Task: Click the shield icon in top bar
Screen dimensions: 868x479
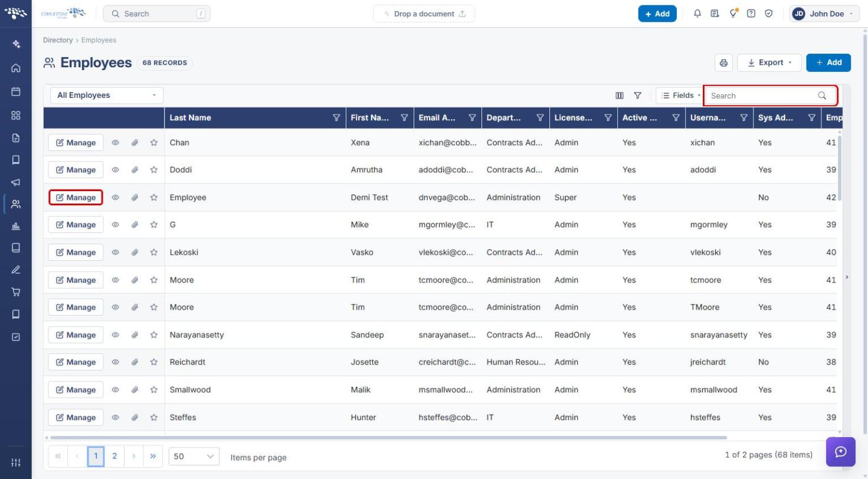Action: 769,14
